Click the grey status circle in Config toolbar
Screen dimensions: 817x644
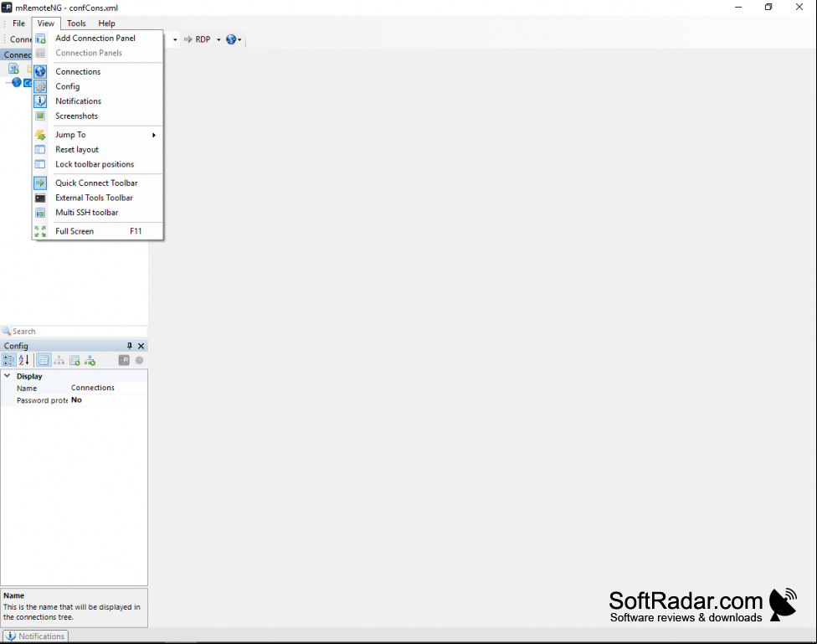[139, 360]
